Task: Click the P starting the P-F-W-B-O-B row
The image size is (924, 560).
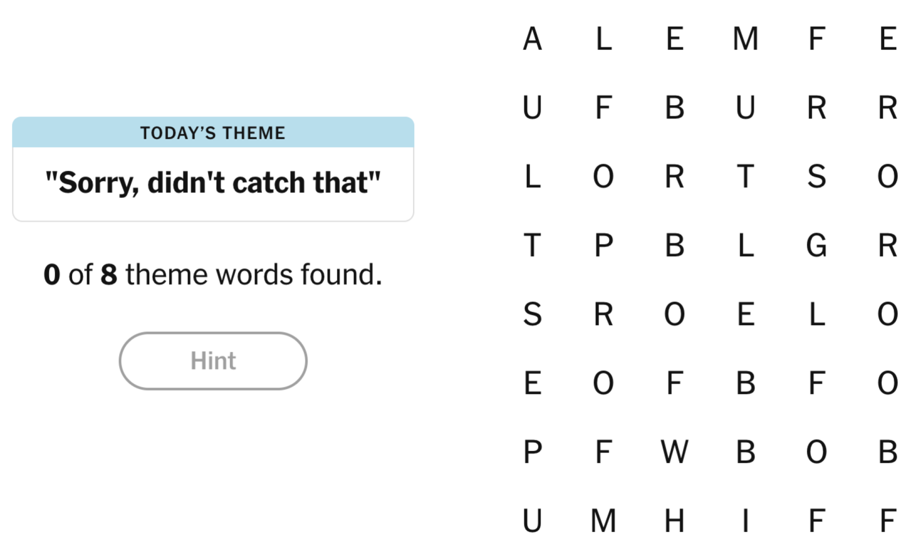Action: (532, 452)
